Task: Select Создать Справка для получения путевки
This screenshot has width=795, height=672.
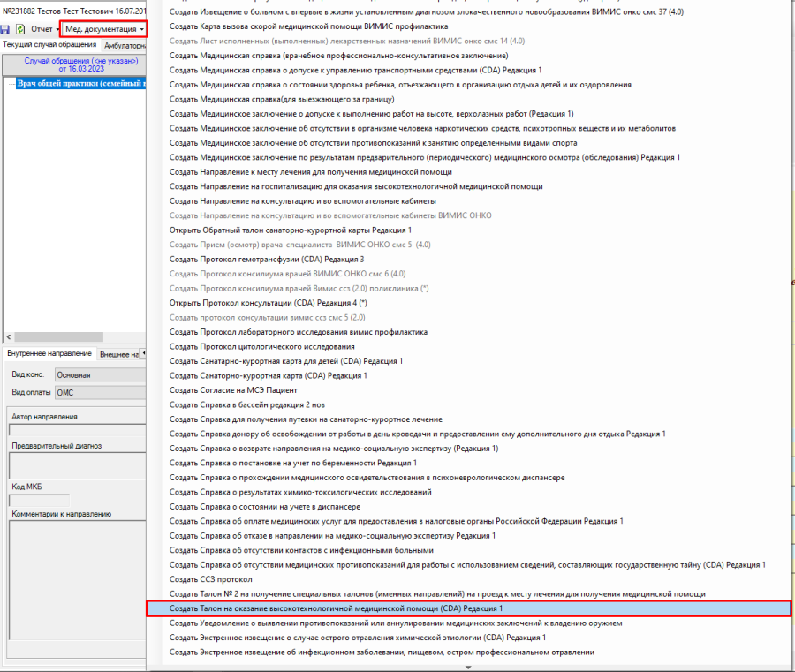Action: (306, 419)
